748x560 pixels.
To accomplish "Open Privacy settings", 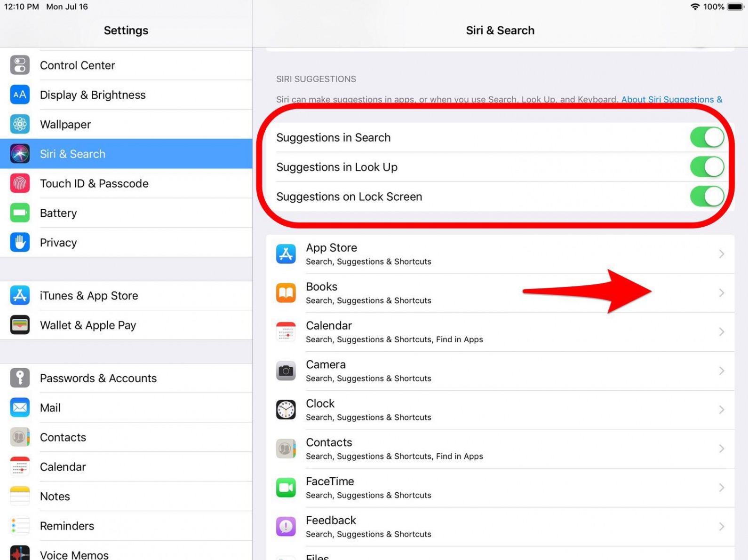I will coord(126,243).
